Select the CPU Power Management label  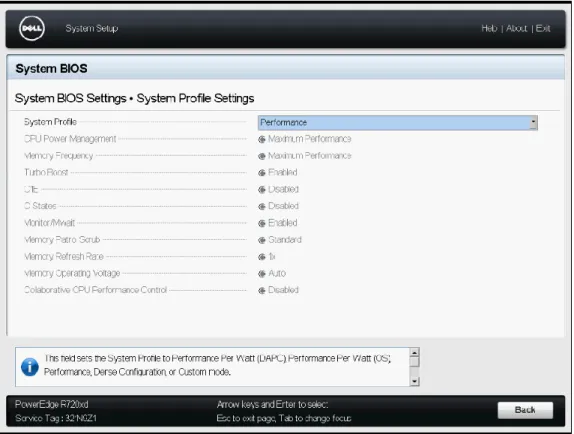coord(70,139)
